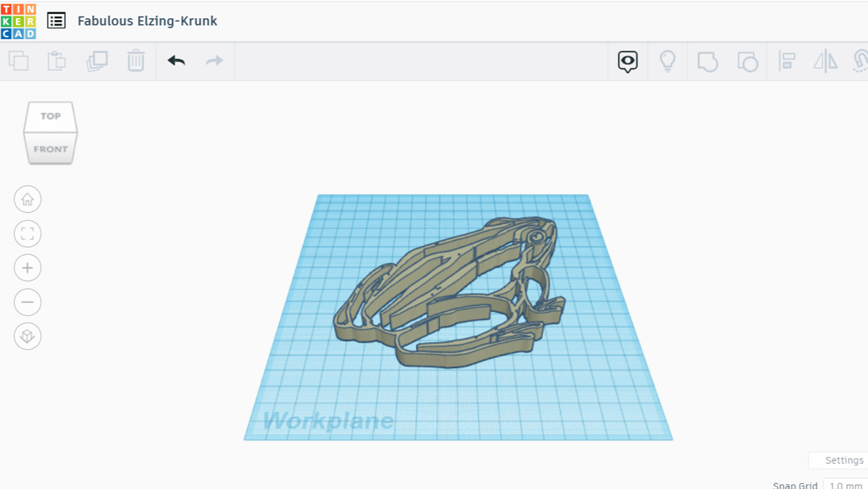Click the Ungroup shapes icon
The width and height of the screenshot is (868, 489).
click(x=747, y=61)
